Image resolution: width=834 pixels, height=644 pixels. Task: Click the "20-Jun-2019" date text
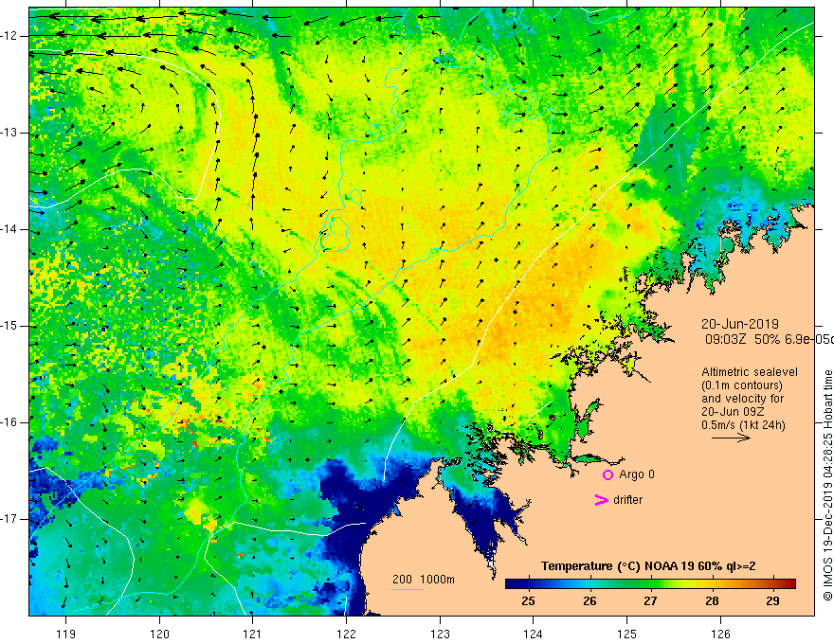(740, 324)
